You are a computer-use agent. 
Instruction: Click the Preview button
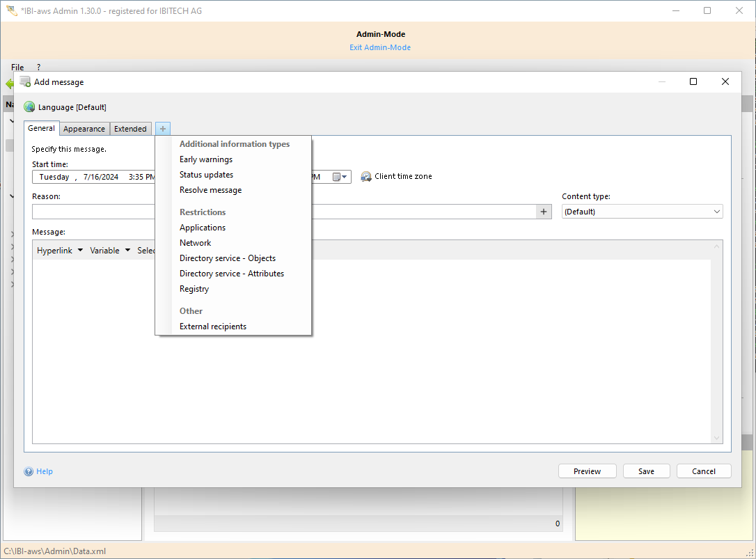click(587, 471)
